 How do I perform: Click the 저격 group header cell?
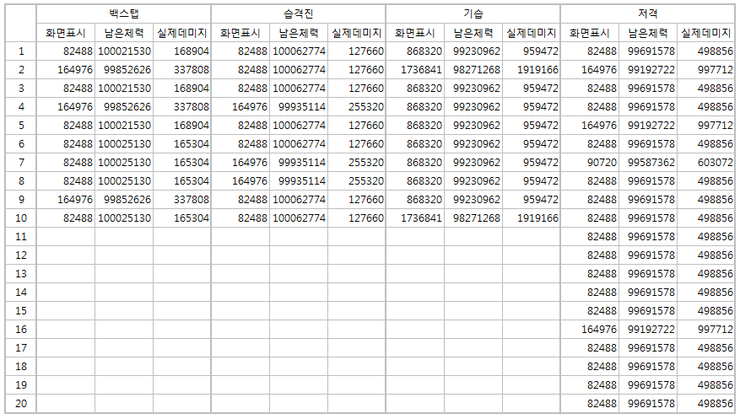tap(647, 14)
